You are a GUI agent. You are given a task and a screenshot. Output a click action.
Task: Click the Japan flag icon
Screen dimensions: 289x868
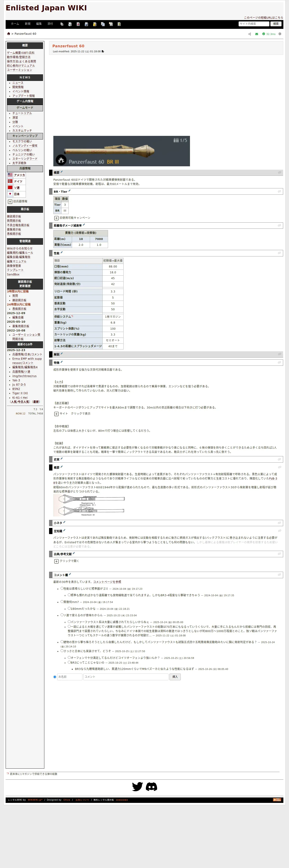[x=10, y=194]
